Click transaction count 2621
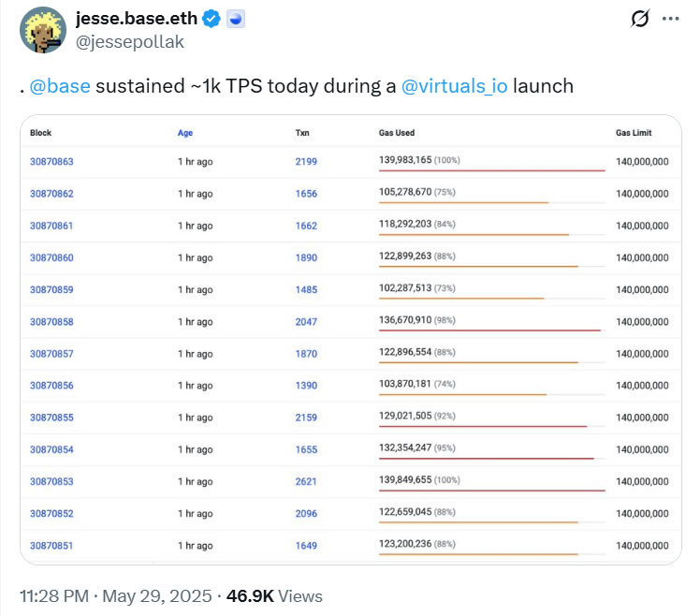The image size is (700, 616). pos(306,482)
